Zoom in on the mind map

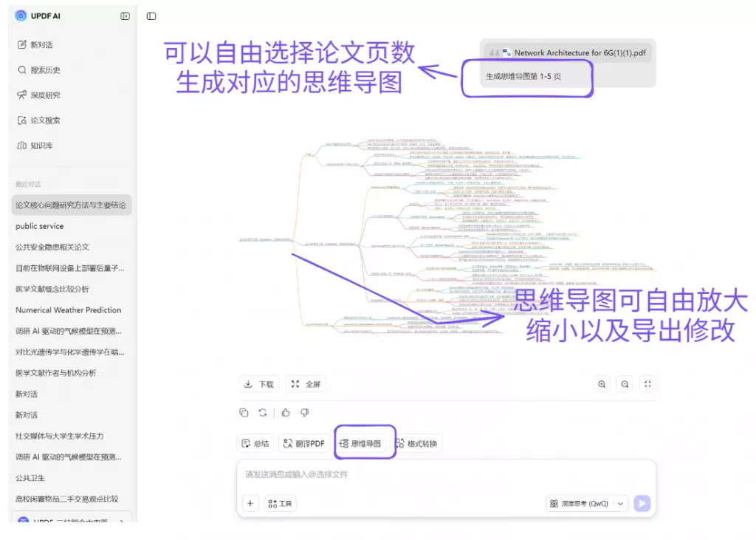tap(602, 383)
